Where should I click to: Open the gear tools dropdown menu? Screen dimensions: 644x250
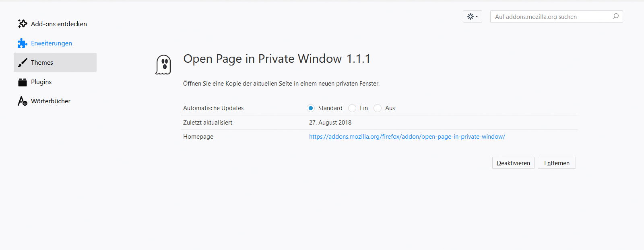(x=472, y=16)
